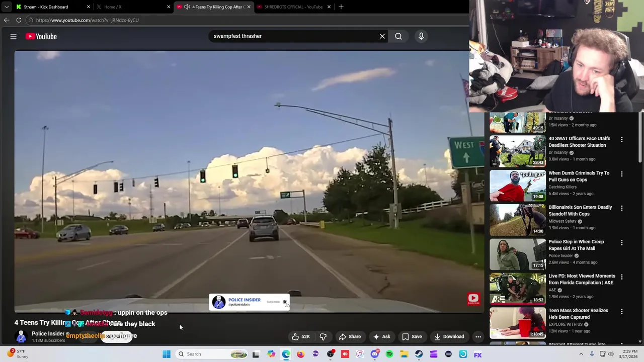Open the FX app in the taskbar
644x362 pixels.
pyautogui.click(x=477, y=354)
